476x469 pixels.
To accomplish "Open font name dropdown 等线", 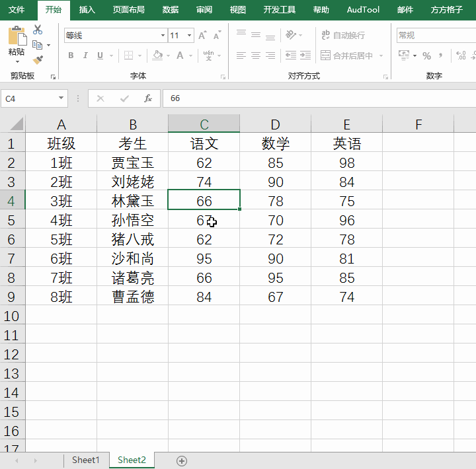I will tap(163, 36).
